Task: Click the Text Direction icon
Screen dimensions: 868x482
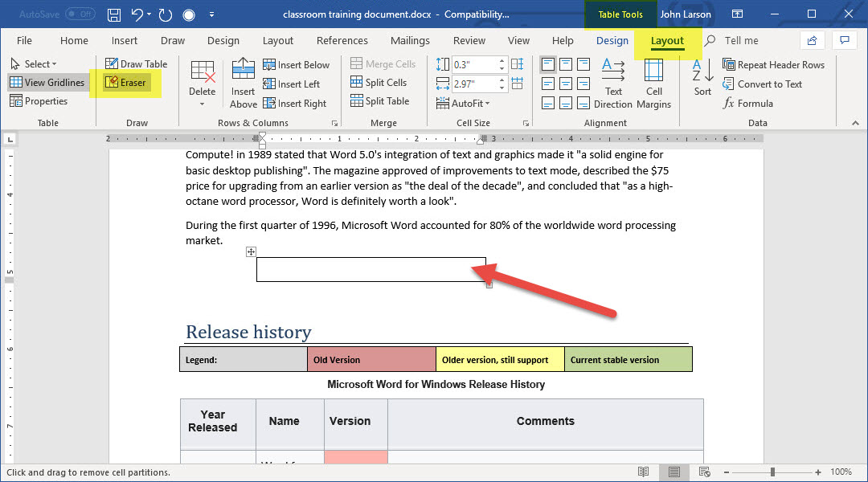Action: [613, 83]
